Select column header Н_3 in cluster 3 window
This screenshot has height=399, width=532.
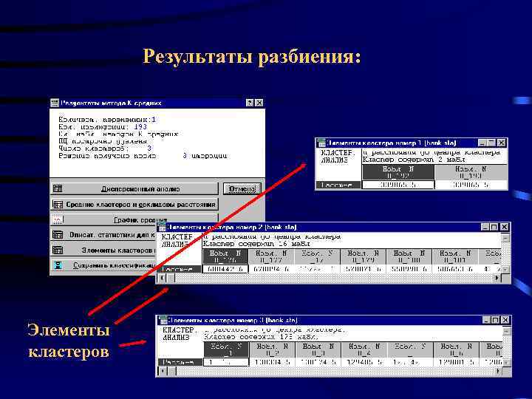coord(318,349)
